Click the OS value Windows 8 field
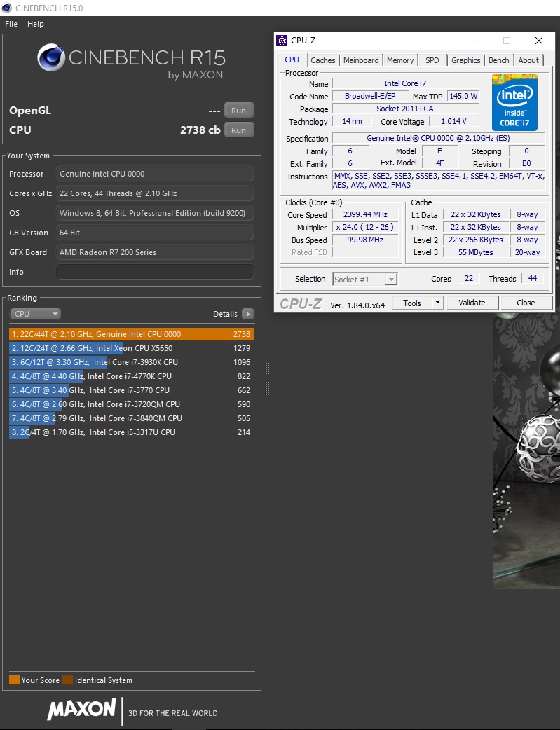The width and height of the screenshot is (560, 730). click(x=155, y=213)
